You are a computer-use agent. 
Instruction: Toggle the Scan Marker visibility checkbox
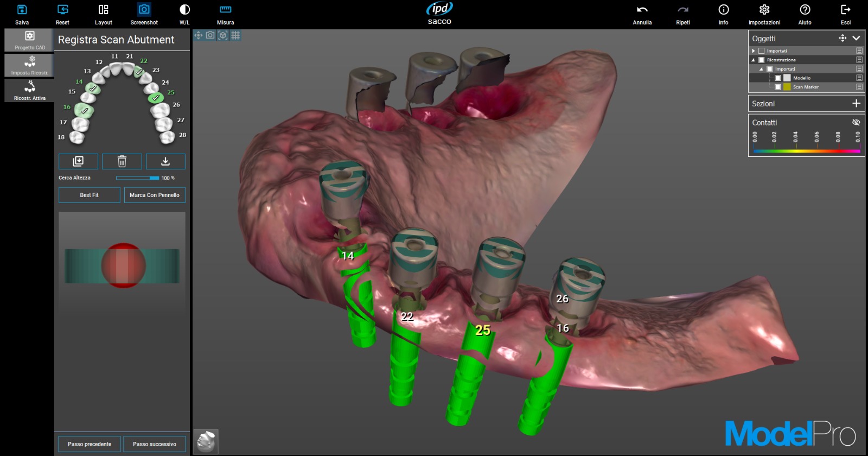point(777,87)
